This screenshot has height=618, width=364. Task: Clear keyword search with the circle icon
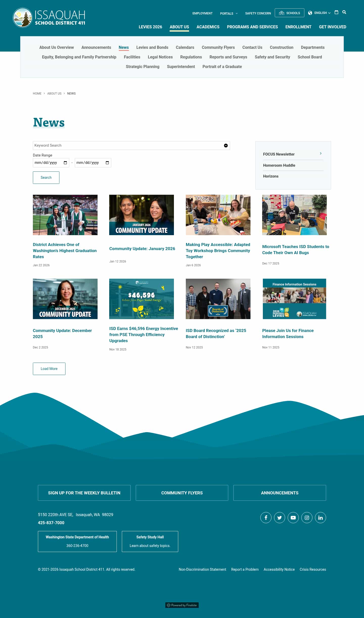226,145
